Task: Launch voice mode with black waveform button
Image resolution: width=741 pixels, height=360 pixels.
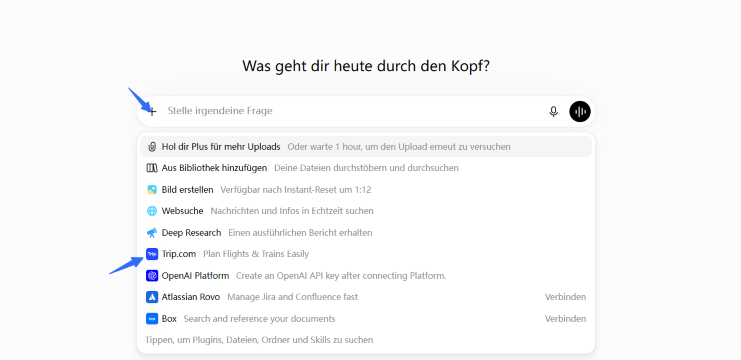Action: tap(580, 111)
